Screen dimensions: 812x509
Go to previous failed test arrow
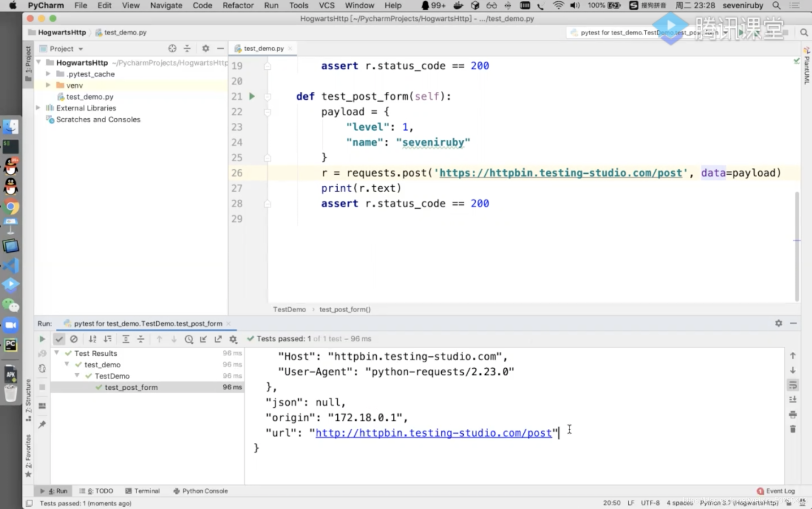pyautogui.click(x=159, y=339)
